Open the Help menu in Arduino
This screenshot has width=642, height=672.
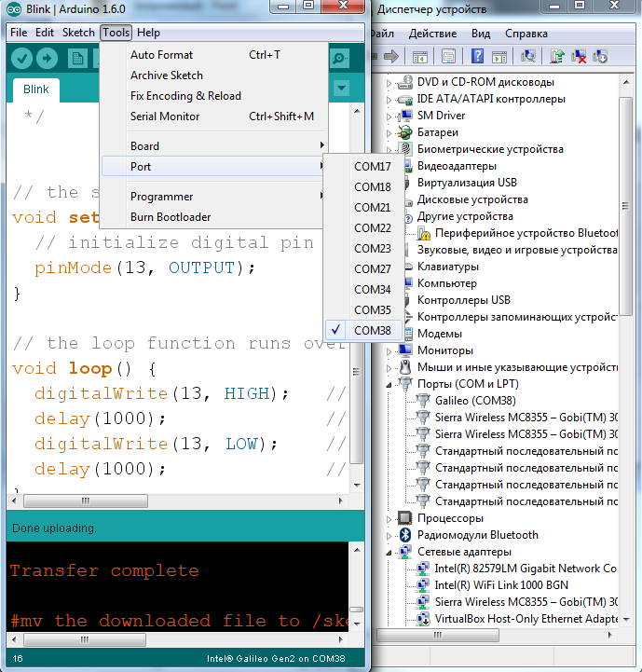tap(148, 33)
